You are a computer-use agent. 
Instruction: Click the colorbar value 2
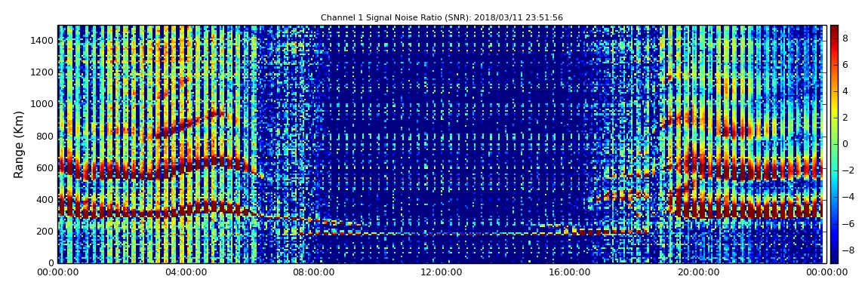click(845, 117)
